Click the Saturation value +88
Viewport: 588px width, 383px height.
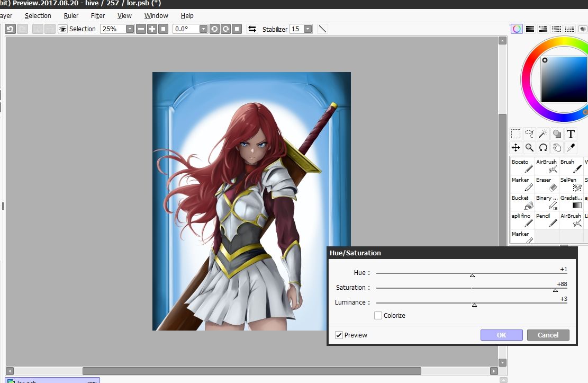pyautogui.click(x=562, y=284)
